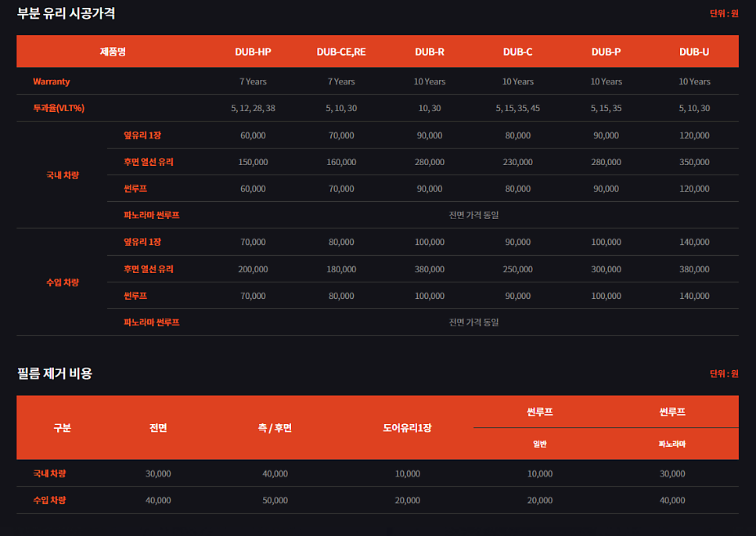Viewport: 756px width, 536px height.
Task: Click VLT '5, 10, 30' under DUB-U
Action: 694,108
